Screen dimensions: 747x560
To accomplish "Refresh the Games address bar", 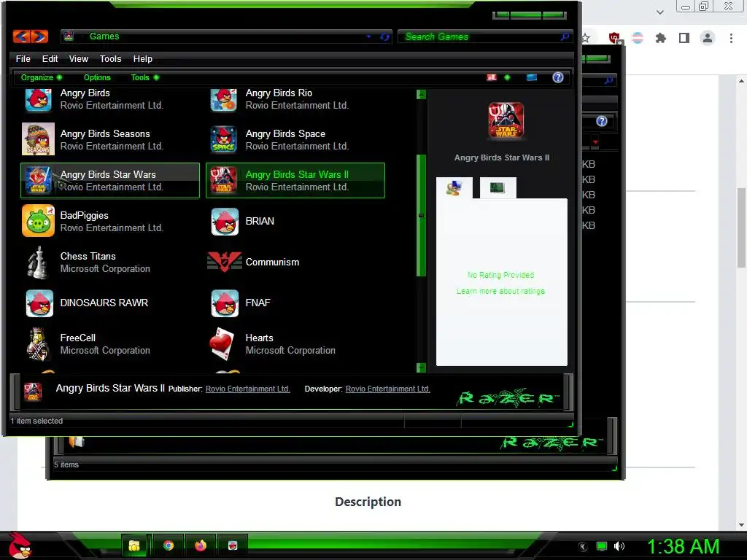I will click(x=384, y=36).
